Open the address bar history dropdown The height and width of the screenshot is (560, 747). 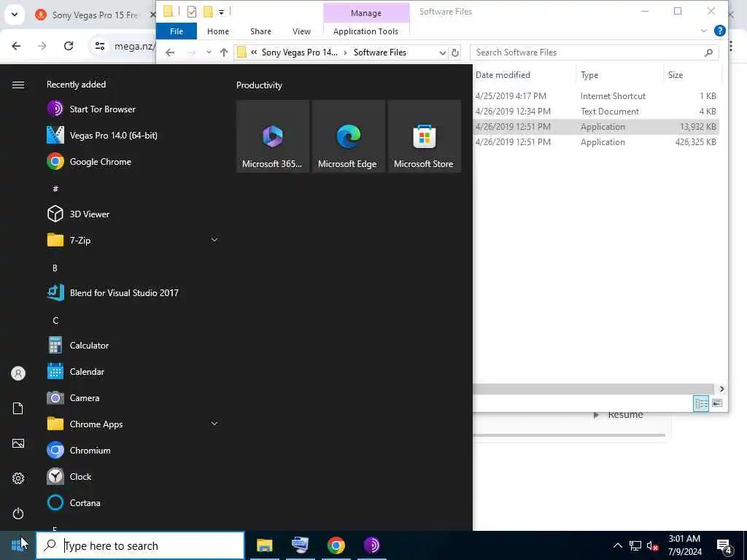[443, 52]
